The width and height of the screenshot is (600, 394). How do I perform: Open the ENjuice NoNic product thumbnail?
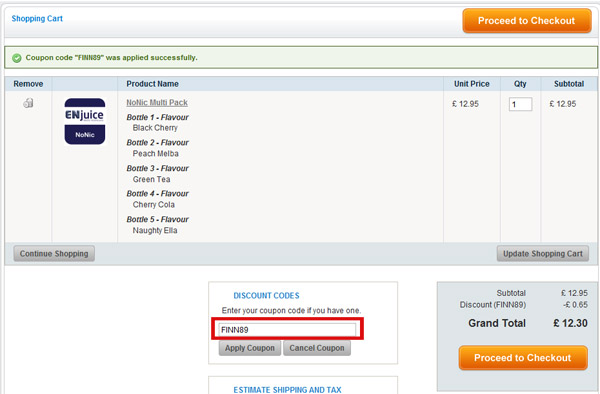click(85, 121)
